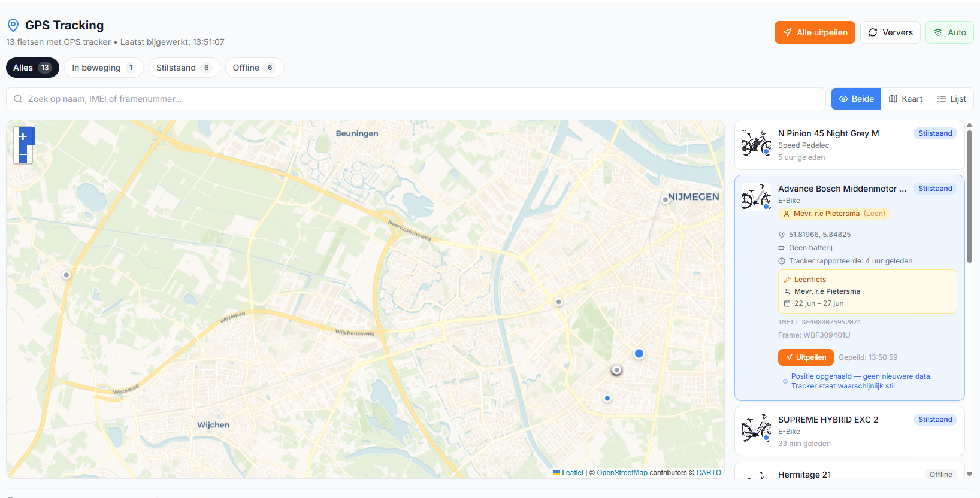Open N Pinion 45 Night Grey M card
The image size is (980, 498).
coord(849,145)
